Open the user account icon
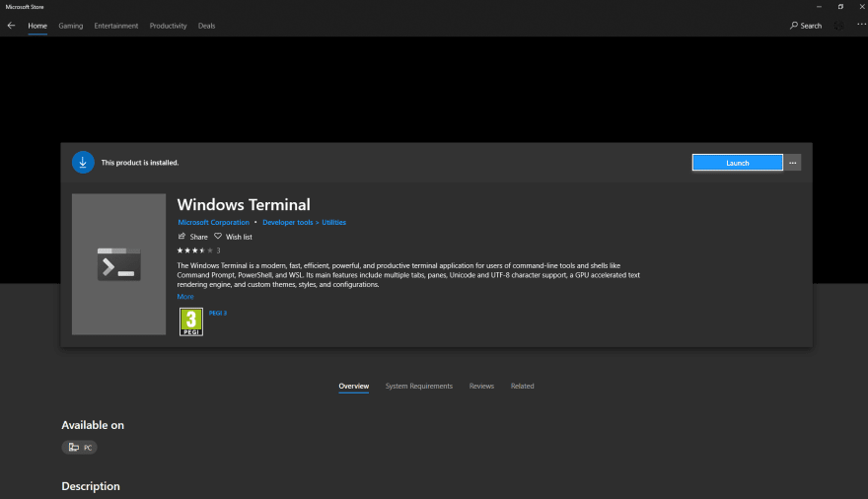Image resolution: width=868 pixels, height=499 pixels. [839, 26]
